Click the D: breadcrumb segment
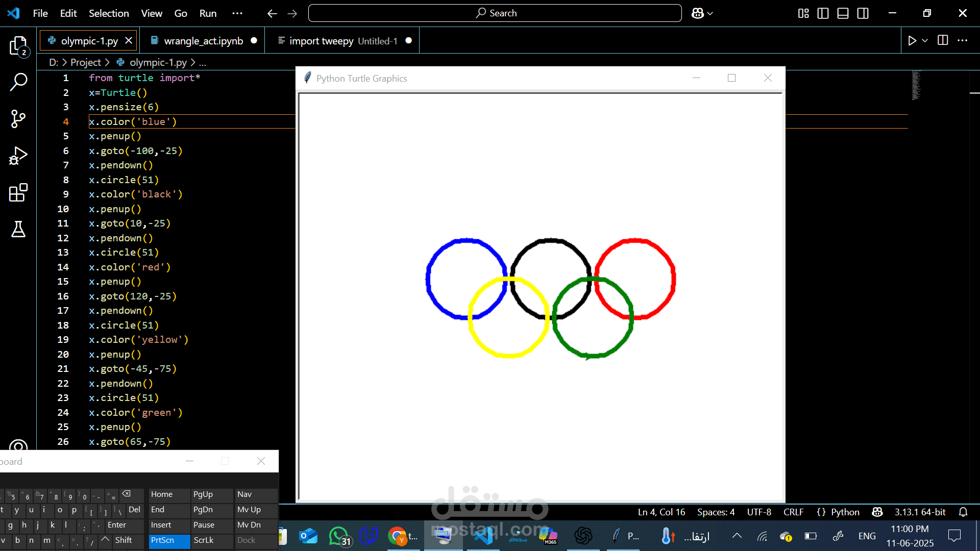Viewport: 980px width, 551px height. tap(54, 62)
